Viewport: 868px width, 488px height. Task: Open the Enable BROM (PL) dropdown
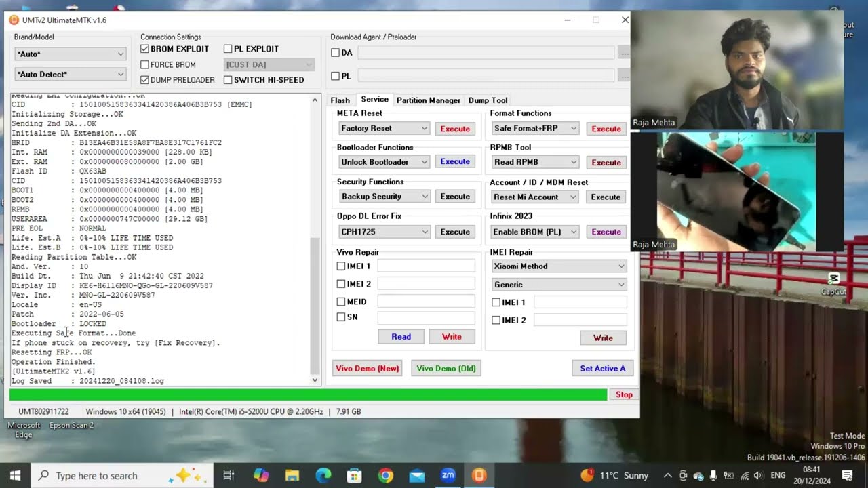tap(535, 232)
